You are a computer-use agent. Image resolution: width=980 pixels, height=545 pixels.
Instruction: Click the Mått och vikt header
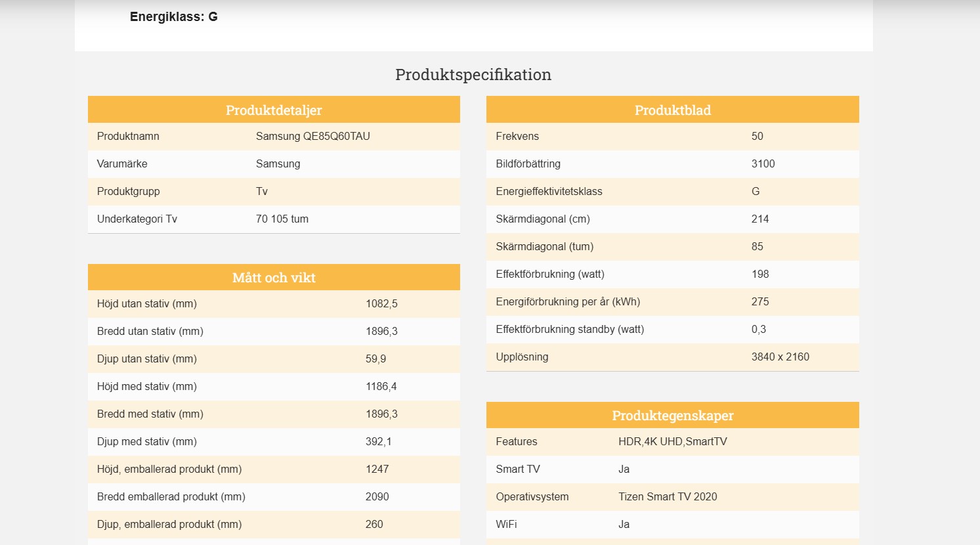tap(274, 278)
